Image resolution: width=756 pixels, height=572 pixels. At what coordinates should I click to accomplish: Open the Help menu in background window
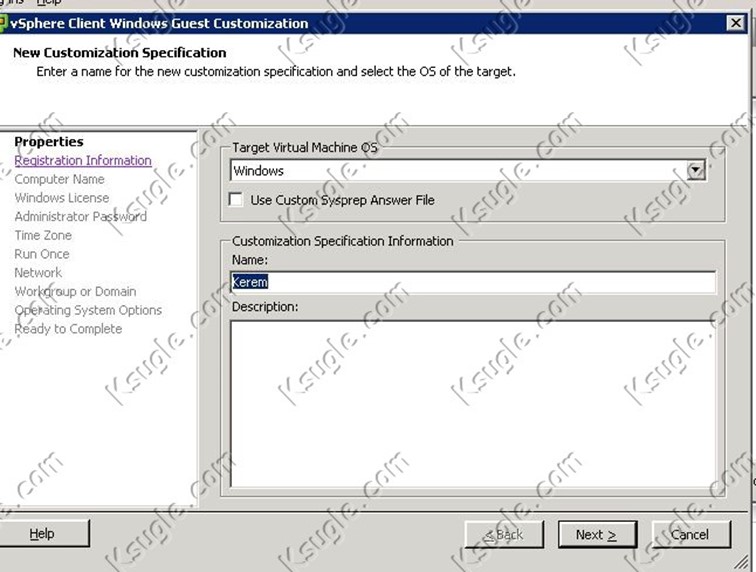(x=49, y=2)
